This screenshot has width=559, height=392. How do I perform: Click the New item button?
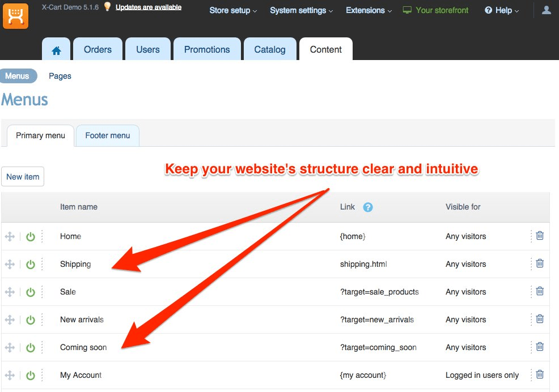[x=23, y=176]
